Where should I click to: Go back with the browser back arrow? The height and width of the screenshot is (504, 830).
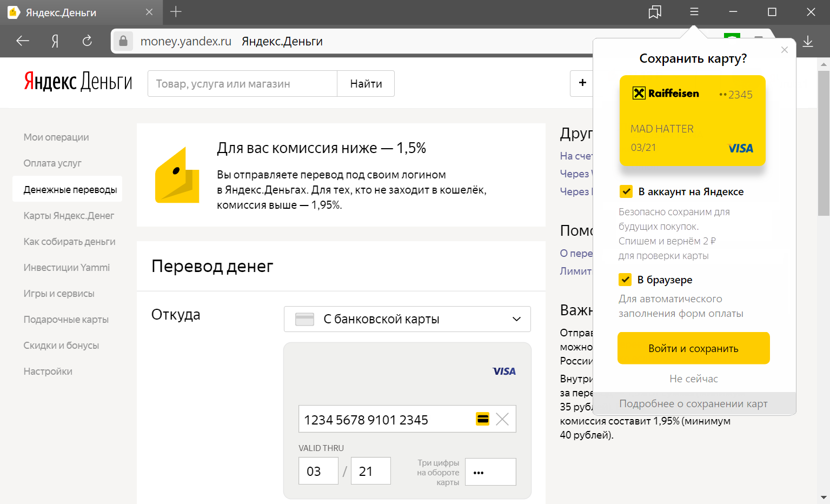click(23, 41)
